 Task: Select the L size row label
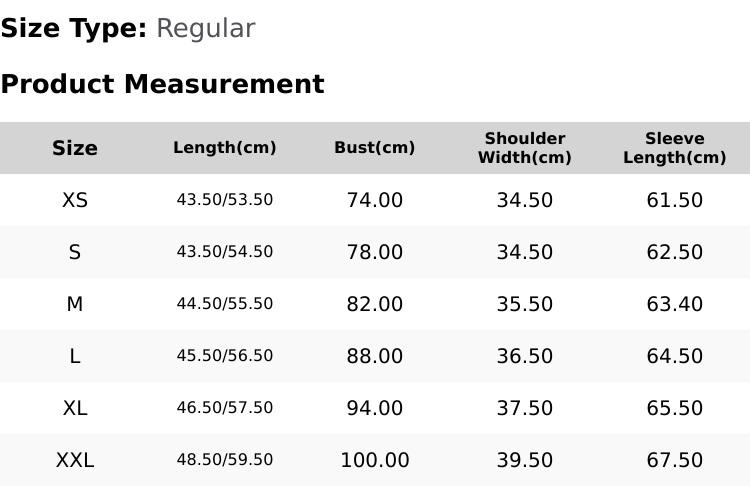pos(75,356)
